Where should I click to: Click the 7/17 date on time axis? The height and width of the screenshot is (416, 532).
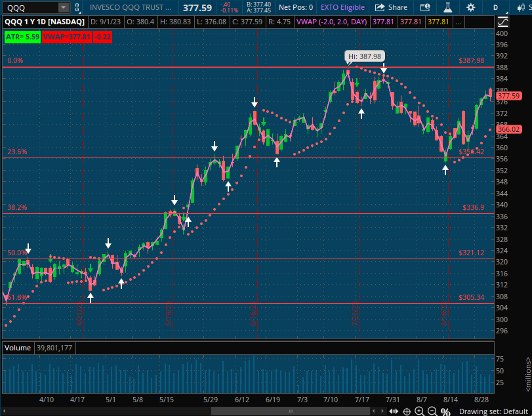[x=361, y=400]
